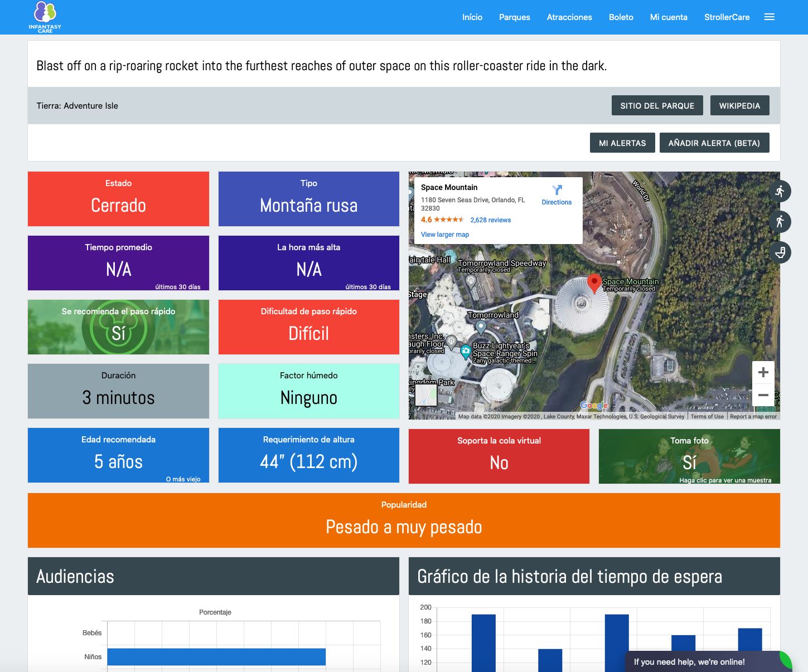Viewport: 808px width, 672px height.
Task: Open the View larger map link
Action: pos(444,235)
